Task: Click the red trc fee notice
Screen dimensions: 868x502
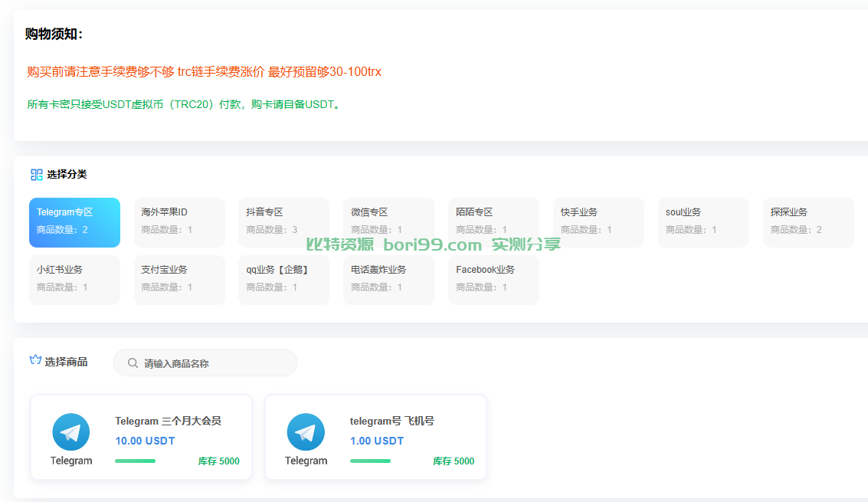Action: pyautogui.click(x=205, y=71)
